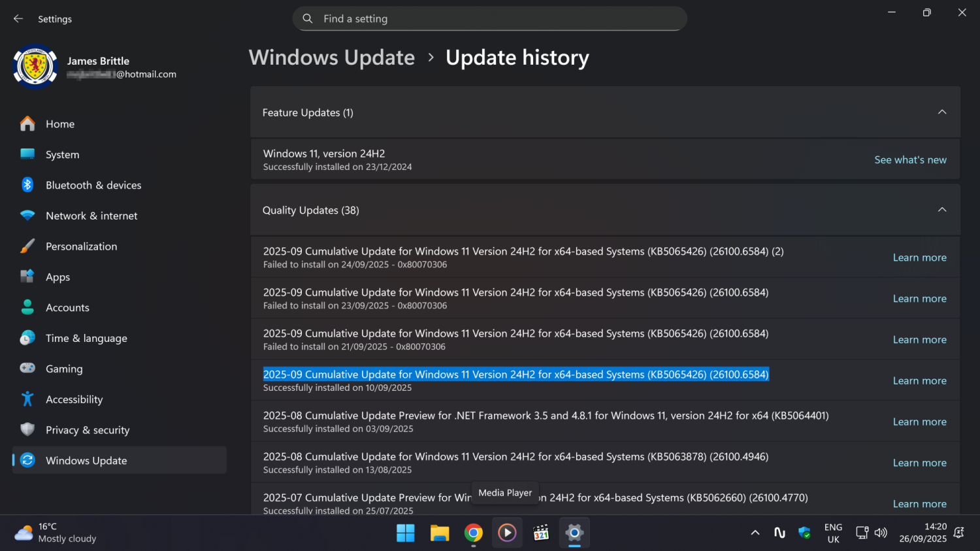Click the Windows 11, version 24H2 entry
The image size is (980, 551).
605,159
